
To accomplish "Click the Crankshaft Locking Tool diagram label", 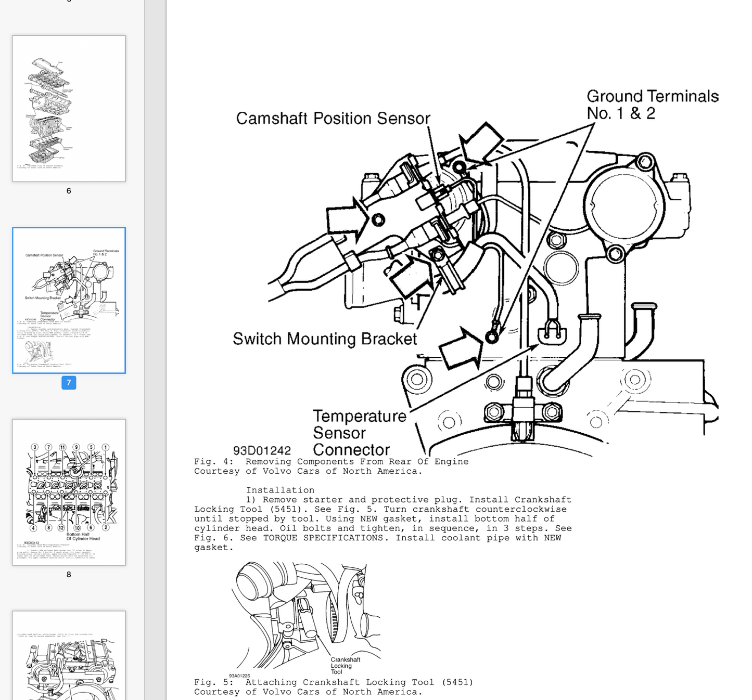I will [345, 666].
